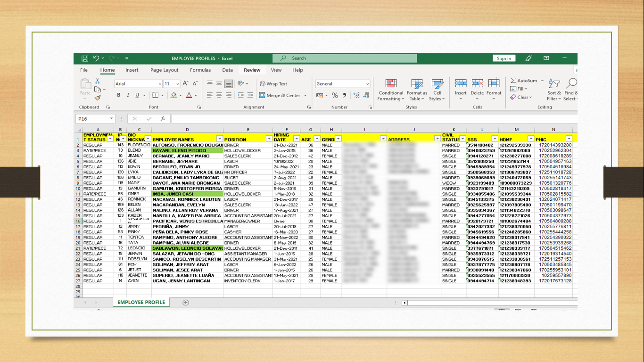
Task: Click the Coming Soon megaphone icon
Action: [x=528, y=58]
